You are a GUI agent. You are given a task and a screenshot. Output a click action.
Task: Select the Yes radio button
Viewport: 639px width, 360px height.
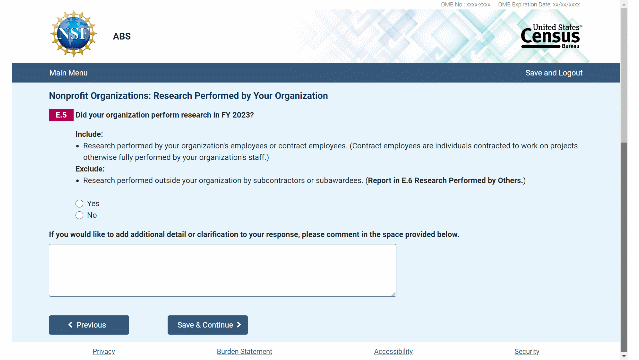79,203
